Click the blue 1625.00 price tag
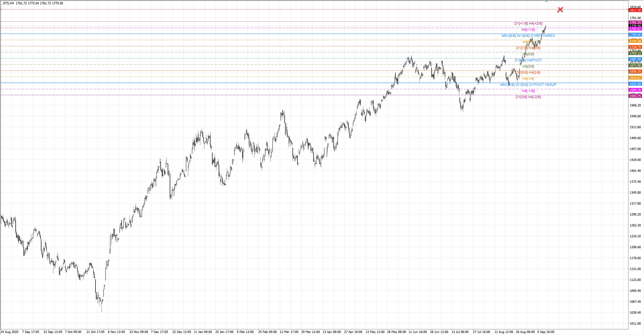This screenshot has width=644, height=335. [x=635, y=84]
